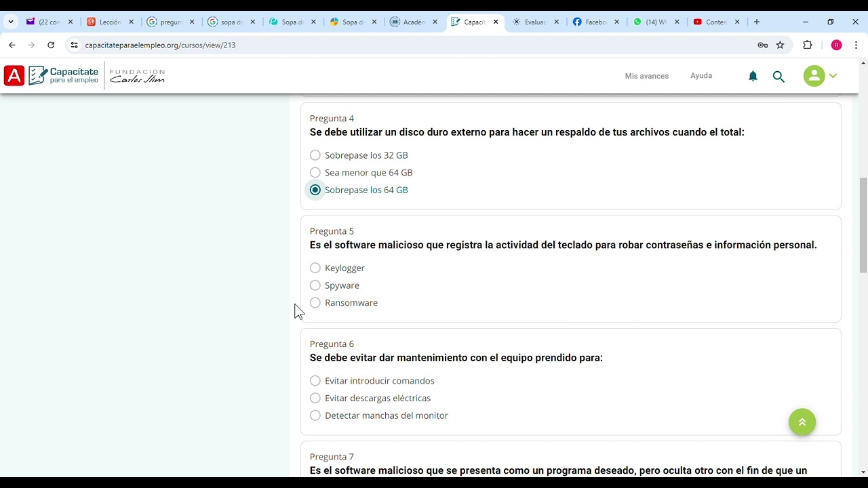Open notifications bell icon
This screenshot has width=868, height=488.
[x=753, y=76]
